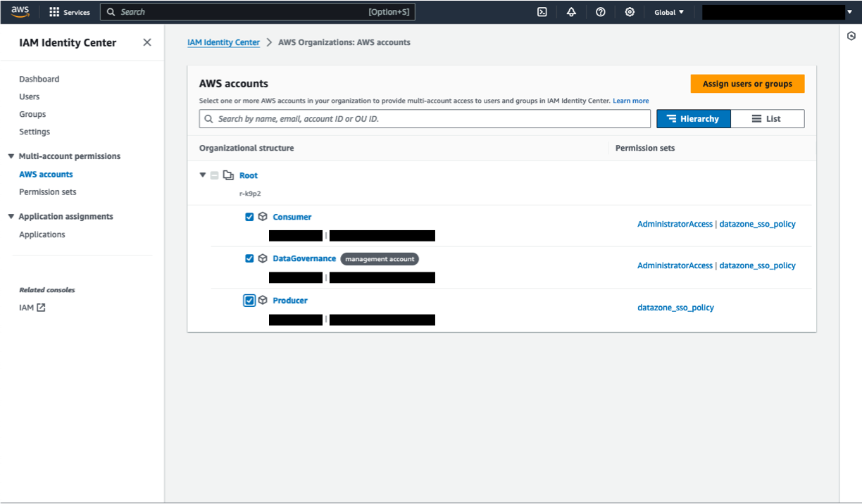Click the info panel icon on right edge
862x504 pixels.
tap(851, 36)
